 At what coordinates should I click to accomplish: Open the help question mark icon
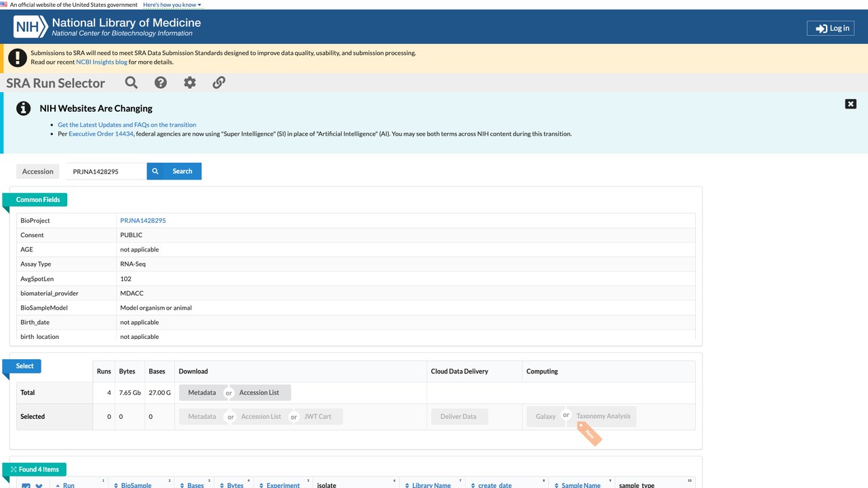point(161,83)
